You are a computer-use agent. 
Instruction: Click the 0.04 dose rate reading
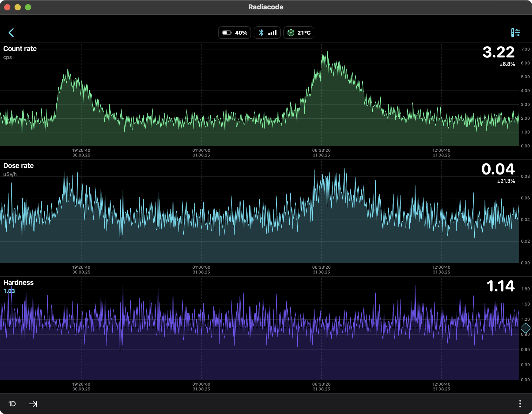pyautogui.click(x=498, y=169)
